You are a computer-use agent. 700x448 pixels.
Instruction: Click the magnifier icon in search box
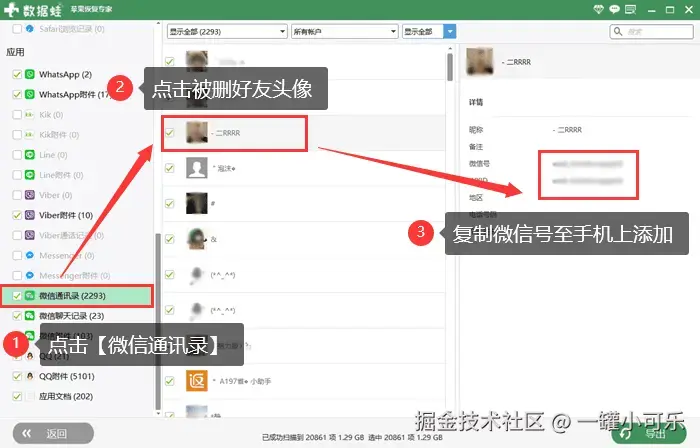tap(618, 31)
